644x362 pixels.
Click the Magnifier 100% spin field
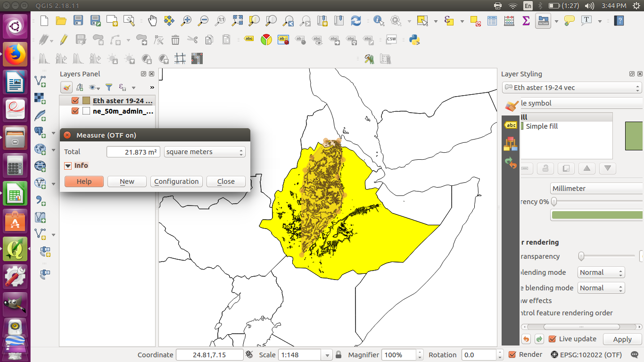[x=402, y=355]
